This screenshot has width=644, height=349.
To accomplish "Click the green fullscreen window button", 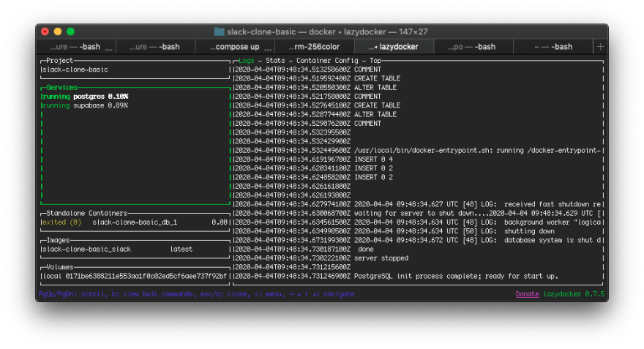I will tap(71, 31).
